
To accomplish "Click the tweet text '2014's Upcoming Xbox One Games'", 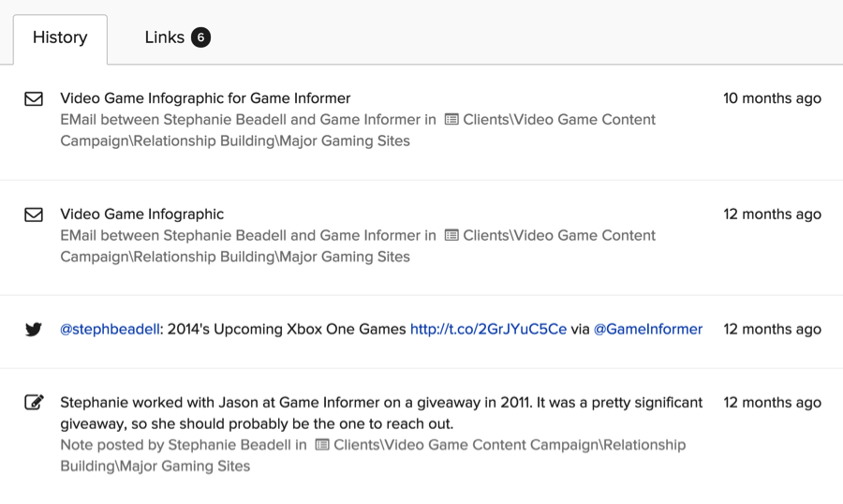I will pyautogui.click(x=287, y=330).
